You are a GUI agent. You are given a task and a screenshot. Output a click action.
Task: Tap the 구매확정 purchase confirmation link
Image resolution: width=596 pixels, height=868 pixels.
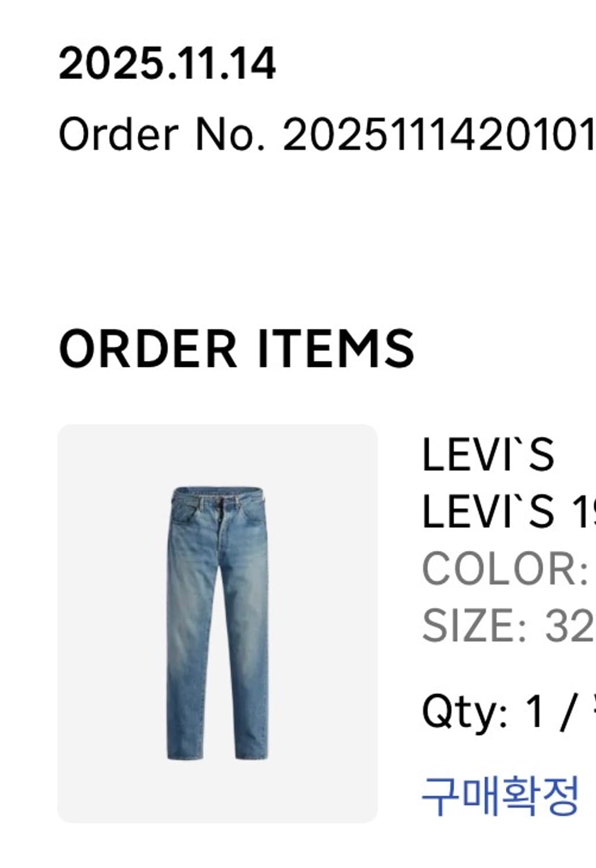[501, 796]
